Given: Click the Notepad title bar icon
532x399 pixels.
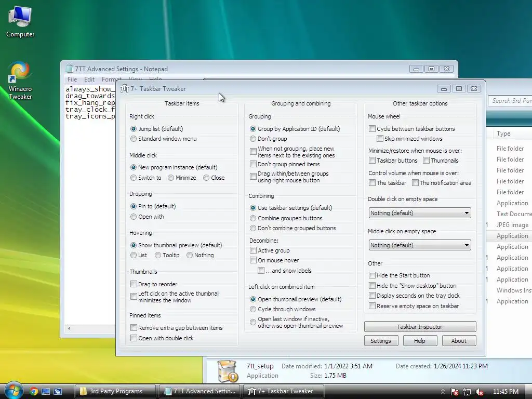Looking at the screenshot, I should pos(69,69).
